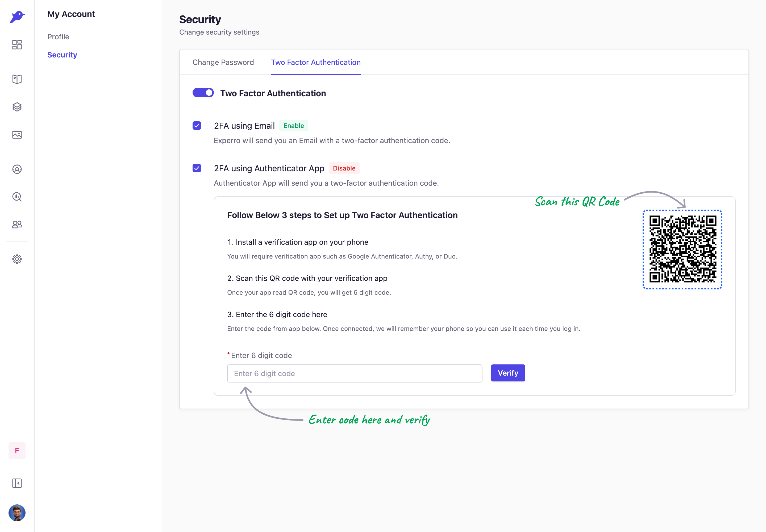Select Security in My Account menu

coord(62,55)
